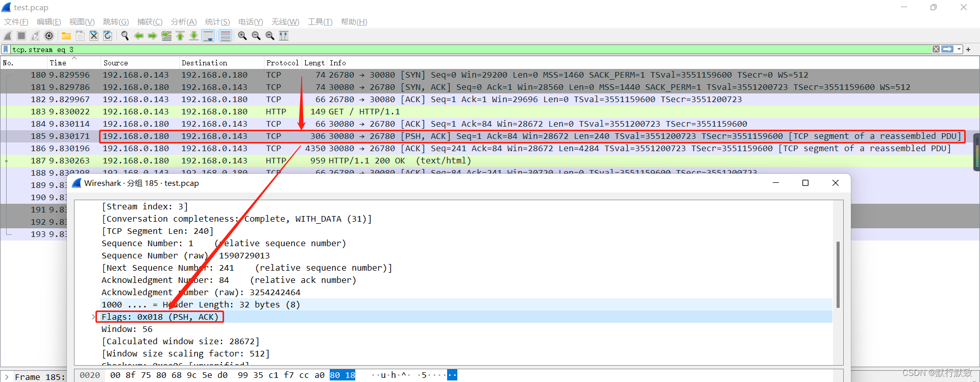Open the 编辑(E) menu
Screen dimensions: 980x382
tap(49, 22)
